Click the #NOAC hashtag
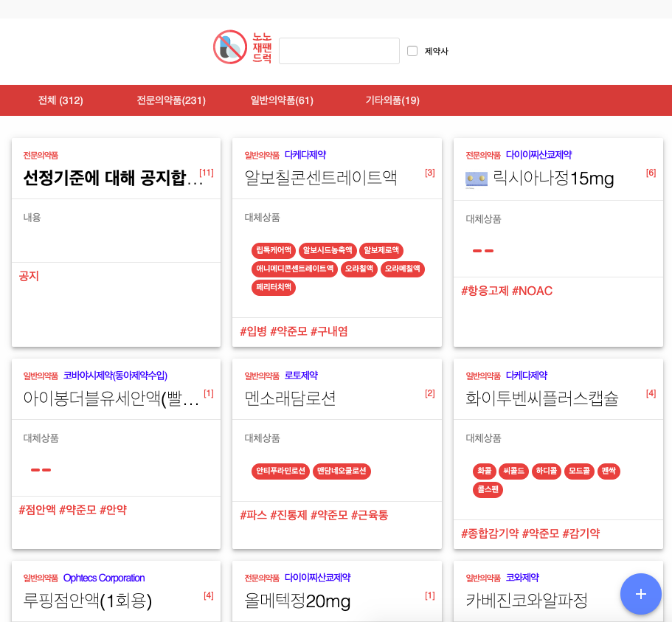This screenshot has width=672, height=622. (x=533, y=291)
